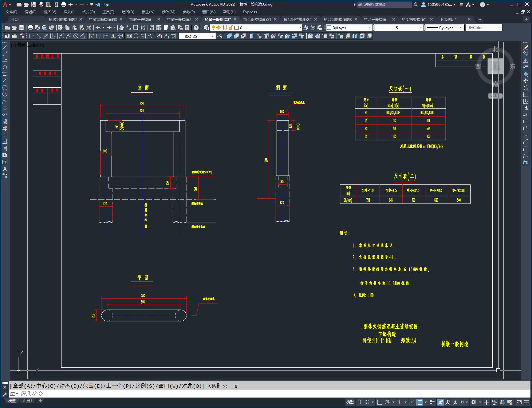Select the Circle draw tool
Screen dimensions: 532x408
pyautogui.click(x=5, y=88)
